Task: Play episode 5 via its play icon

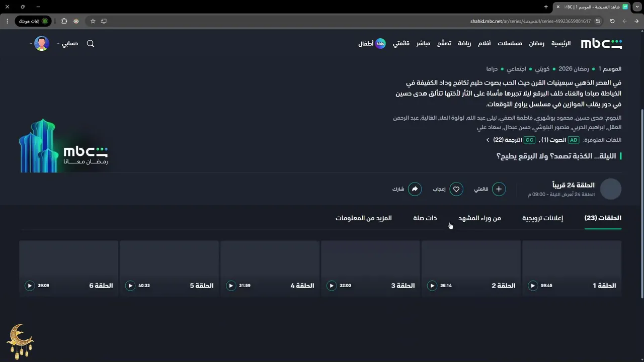Action: 130,286
